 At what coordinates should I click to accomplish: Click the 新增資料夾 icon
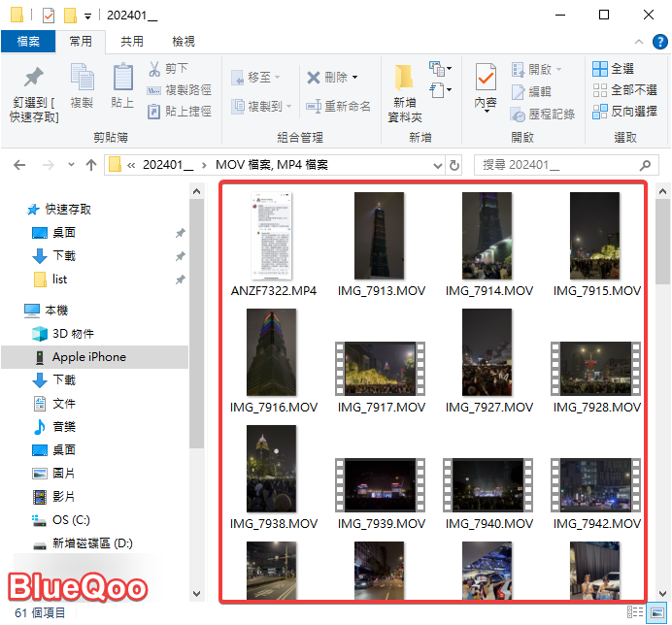(x=404, y=79)
